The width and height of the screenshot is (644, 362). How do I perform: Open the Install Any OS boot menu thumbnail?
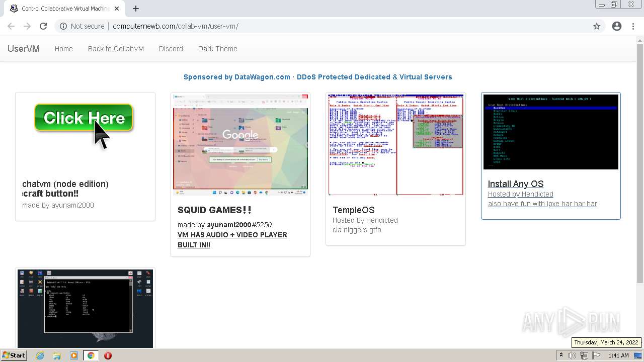[551, 132]
